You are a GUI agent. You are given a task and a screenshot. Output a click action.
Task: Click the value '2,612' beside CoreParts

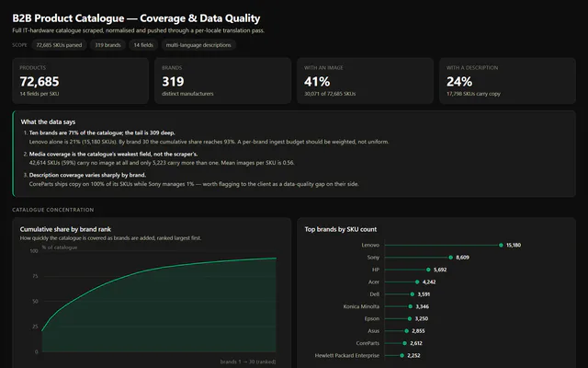tap(416, 343)
